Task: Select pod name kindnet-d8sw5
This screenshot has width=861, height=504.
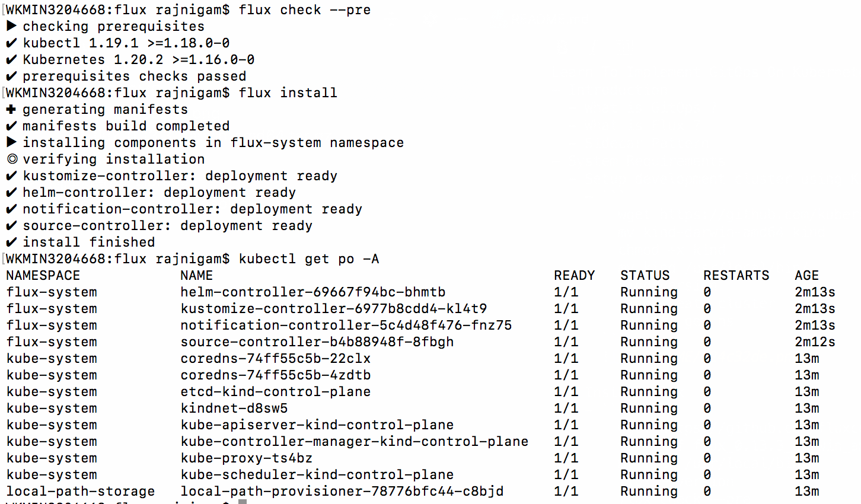Action: pos(234,409)
